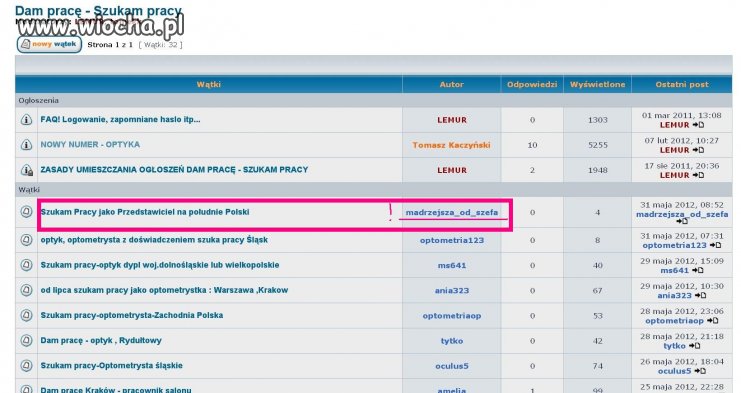The width and height of the screenshot is (741, 393).
Task: Click thread status icon of 'Szukam Pracy jako Przedstawiciel'
Action: 26,212
